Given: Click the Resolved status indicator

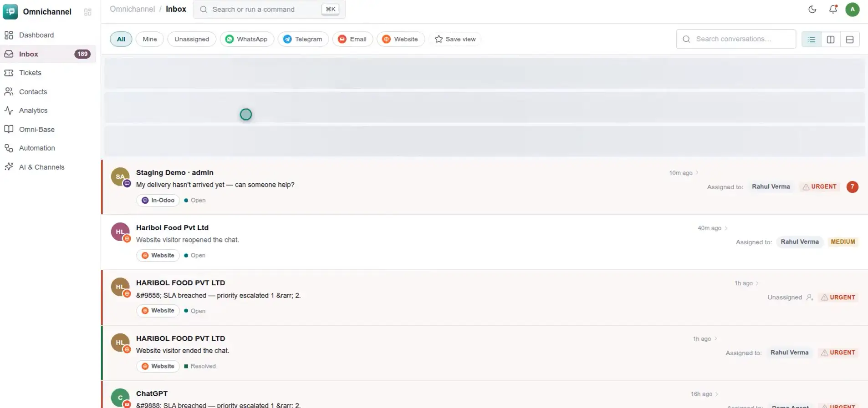Looking at the screenshot, I should [x=200, y=366].
